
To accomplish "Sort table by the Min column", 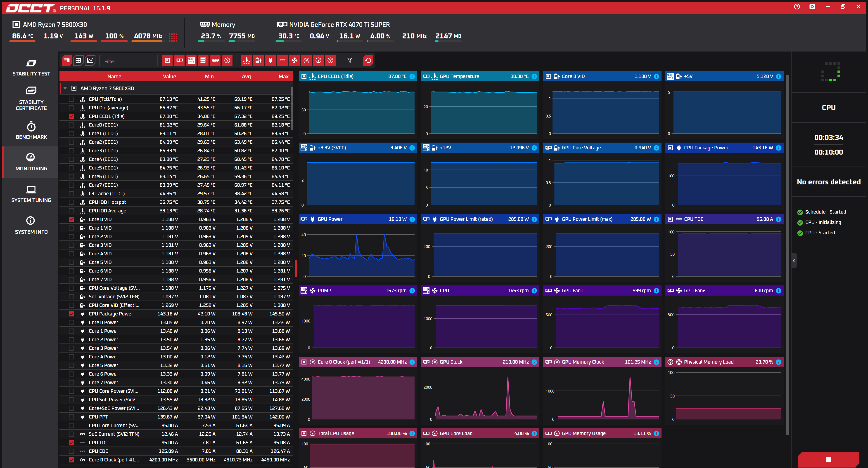I will 209,76.
